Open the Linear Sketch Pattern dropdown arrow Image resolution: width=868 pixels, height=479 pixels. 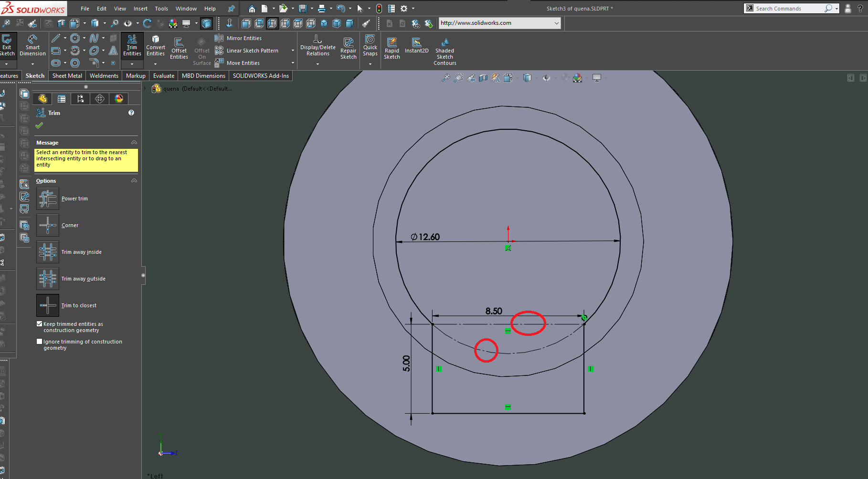click(293, 51)
